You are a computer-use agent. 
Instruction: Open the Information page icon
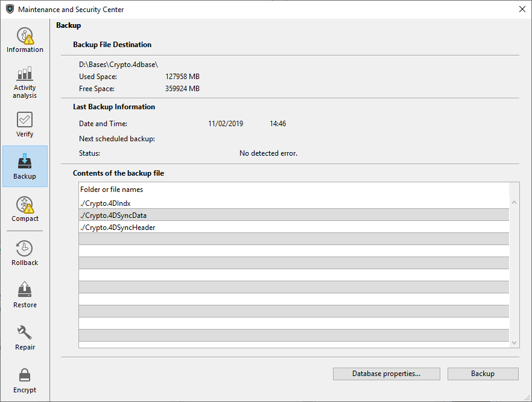point(25,36)
